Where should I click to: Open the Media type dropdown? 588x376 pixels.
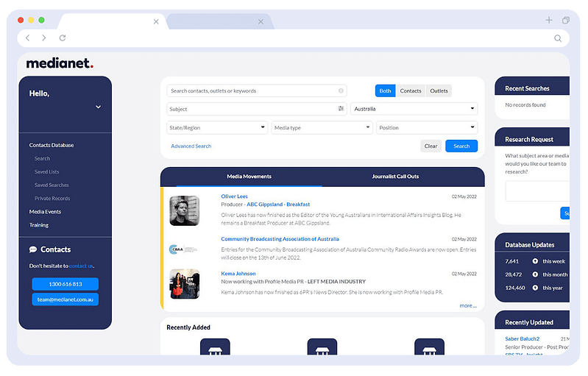click(322, 128)
